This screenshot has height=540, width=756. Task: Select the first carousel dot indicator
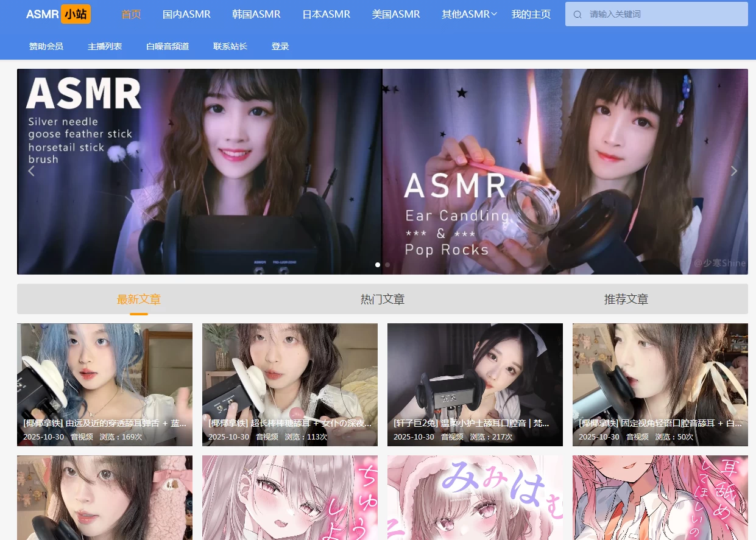377,265
